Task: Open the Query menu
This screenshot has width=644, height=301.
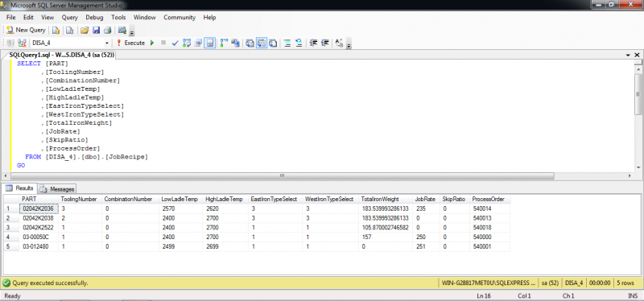Action: [70, 17]
